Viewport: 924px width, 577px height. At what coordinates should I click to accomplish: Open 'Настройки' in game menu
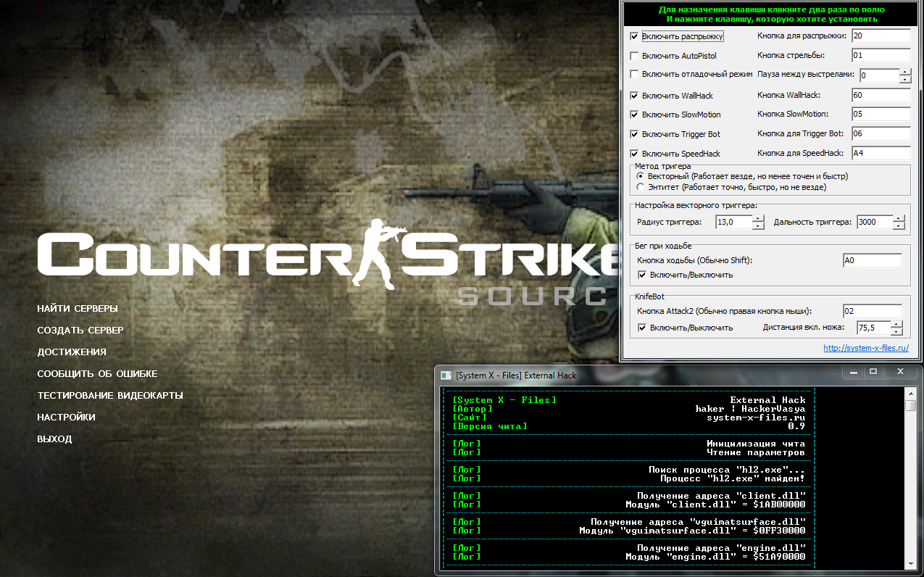pos(66,418)
